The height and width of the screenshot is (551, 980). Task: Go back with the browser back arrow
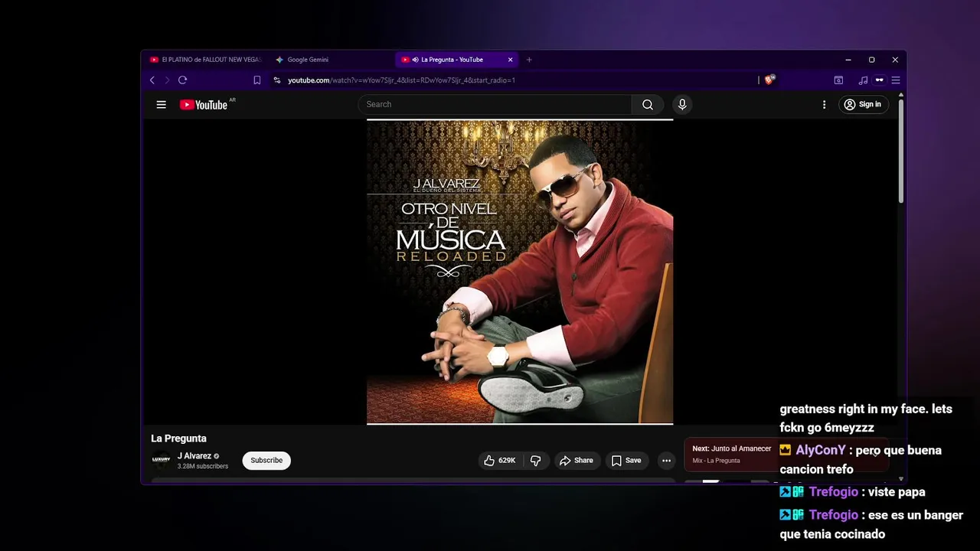tap(152, 80)
